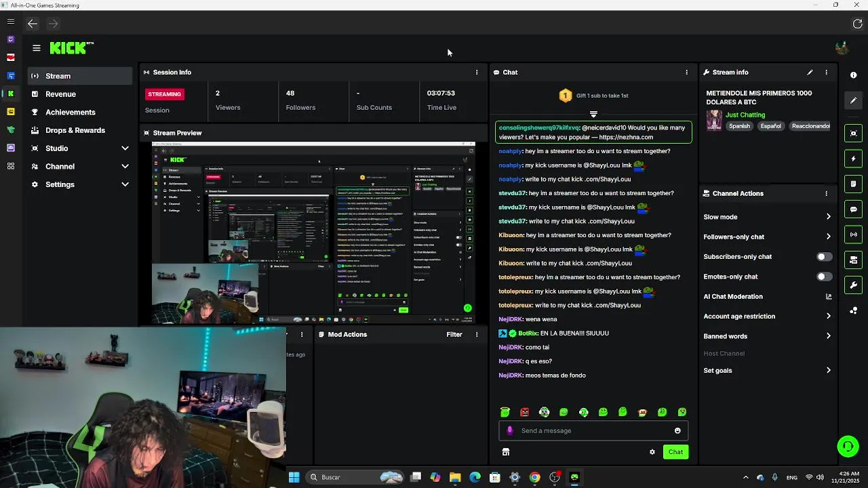Select the Spanish tag chip
868x488 pixels.
point(739,126)
